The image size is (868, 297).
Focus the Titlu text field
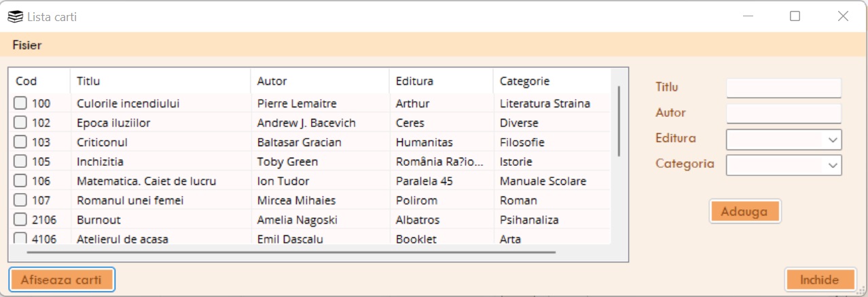783,88
